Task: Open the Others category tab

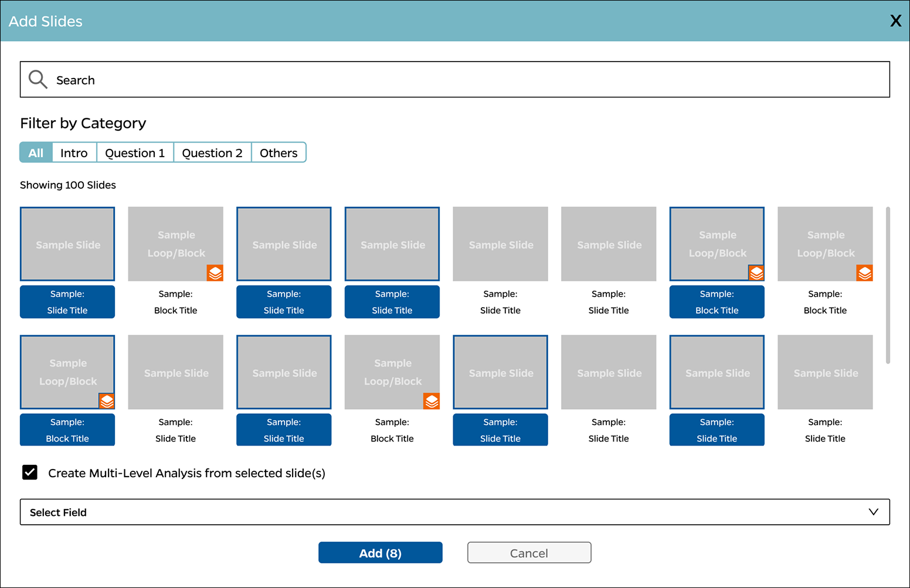Action: pyautogui.click(x=279, y=152)
